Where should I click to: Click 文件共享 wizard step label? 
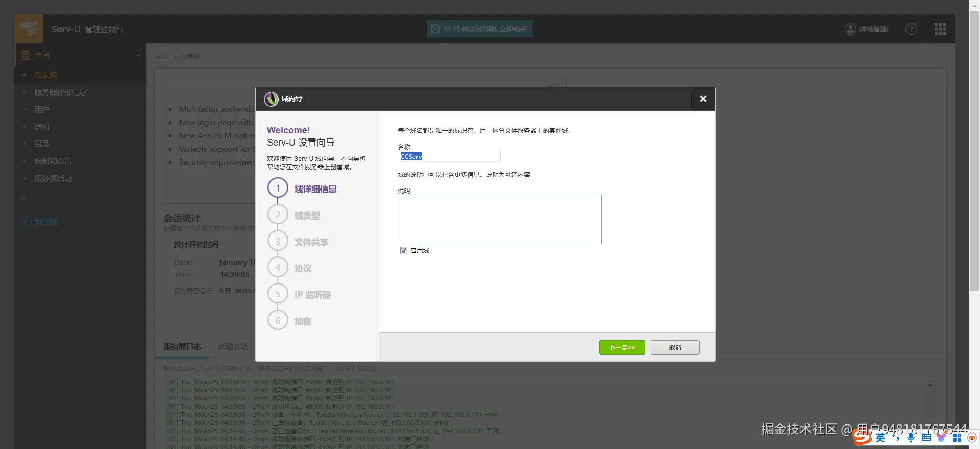(311, 242)
